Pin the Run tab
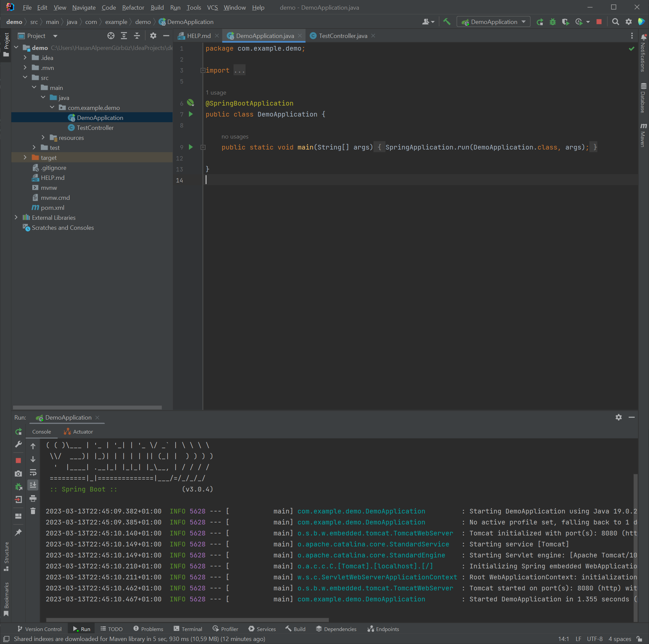649x644 pixels. tap(18, 532)
